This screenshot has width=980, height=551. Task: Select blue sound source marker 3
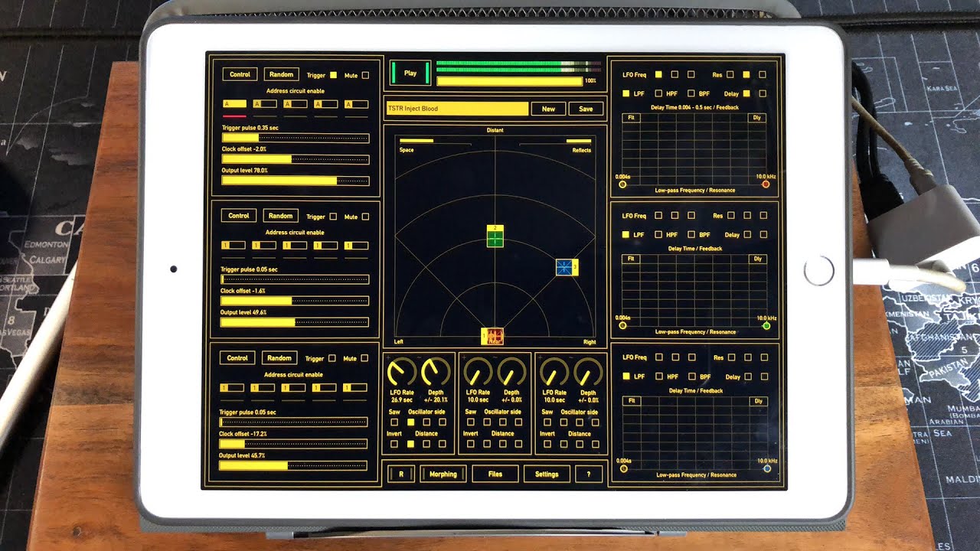click(x=566, y=267)
